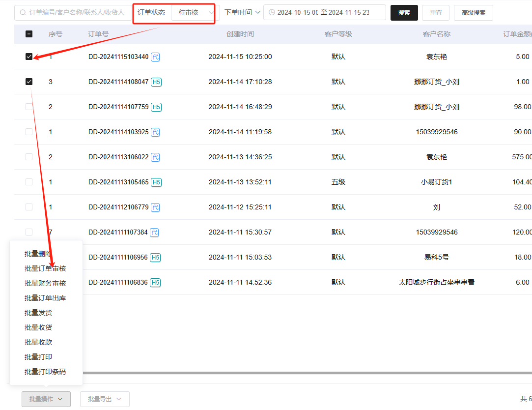Viewport: 532px width, 410px height.
Task: Click the clock icon in date range field
Action: click(272, 13)
